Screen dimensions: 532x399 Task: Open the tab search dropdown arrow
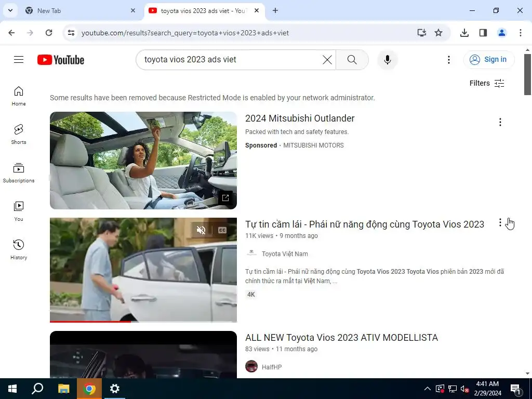click(10, 10)
